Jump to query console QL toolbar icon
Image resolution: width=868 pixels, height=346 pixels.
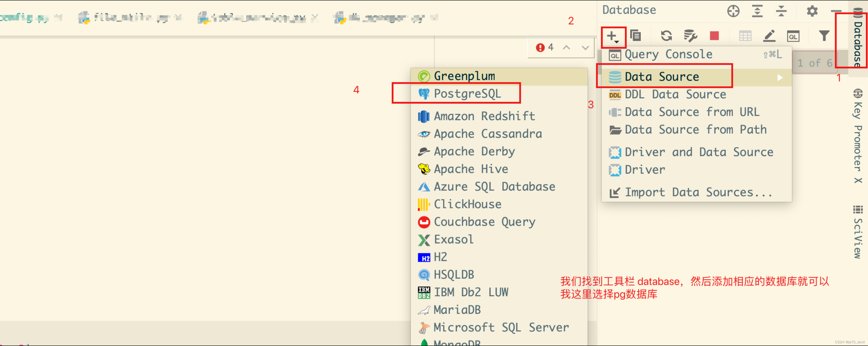793,36
